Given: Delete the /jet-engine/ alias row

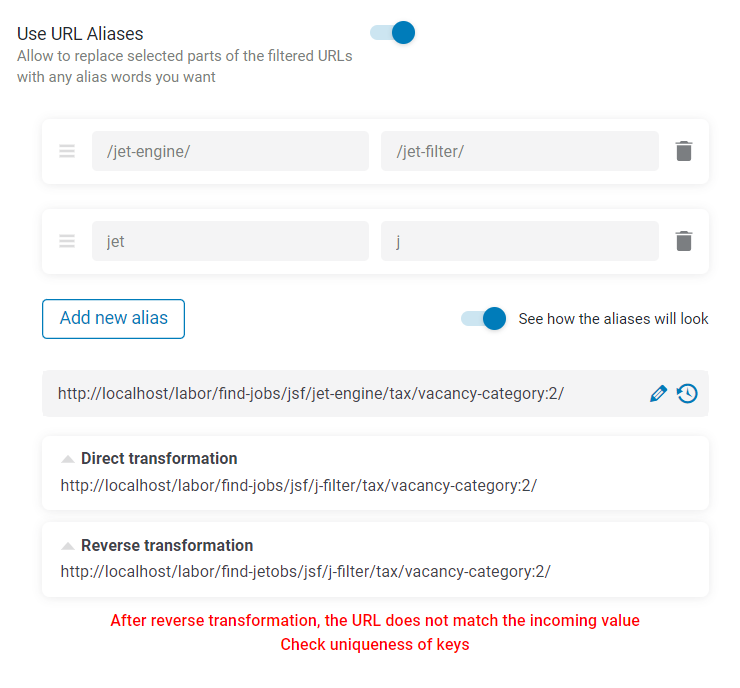Looking at the screenshot, I should coord(683,151).
